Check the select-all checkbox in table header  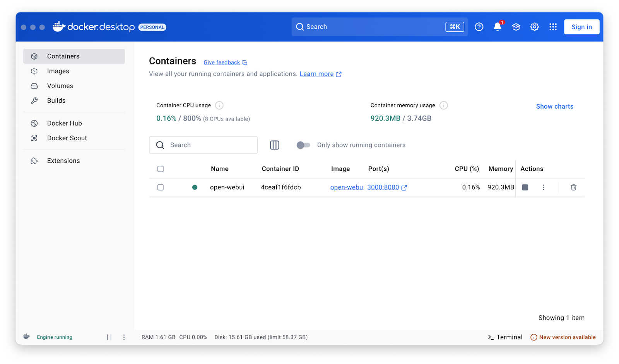coord(161,169)
